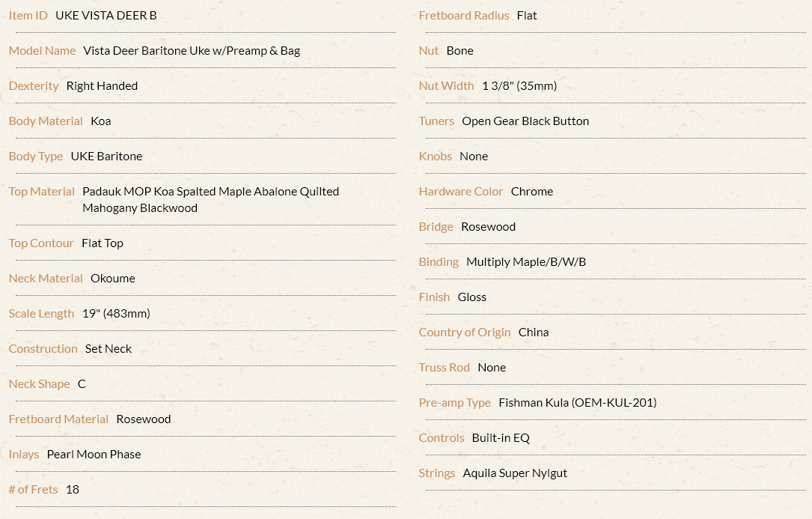Select the Fishman Kula pre-amp text
The width and height of the screenshot is (812, 519).
(578, 403)
